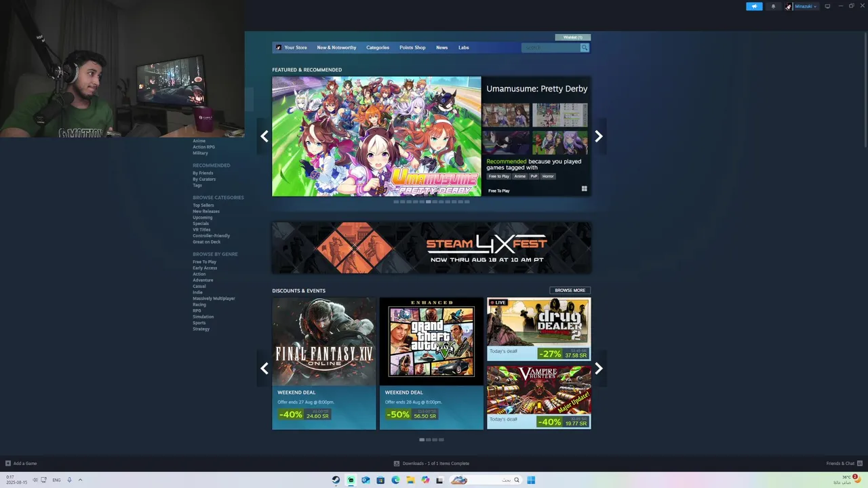Click the -50% 56.50 SR price tag
868x488 pixels.
[x=412, y=414]
